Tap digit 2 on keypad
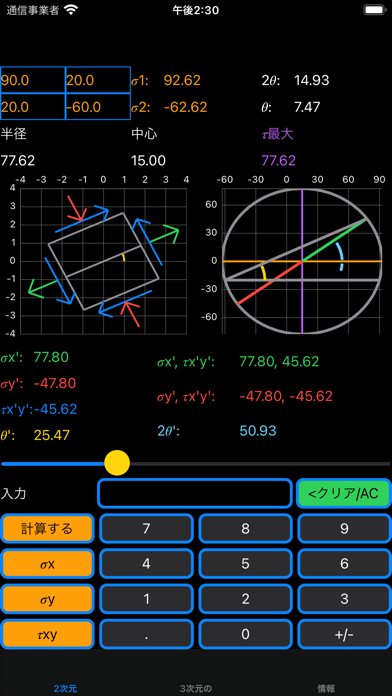 pyautogui.click(x=245, y=599)
